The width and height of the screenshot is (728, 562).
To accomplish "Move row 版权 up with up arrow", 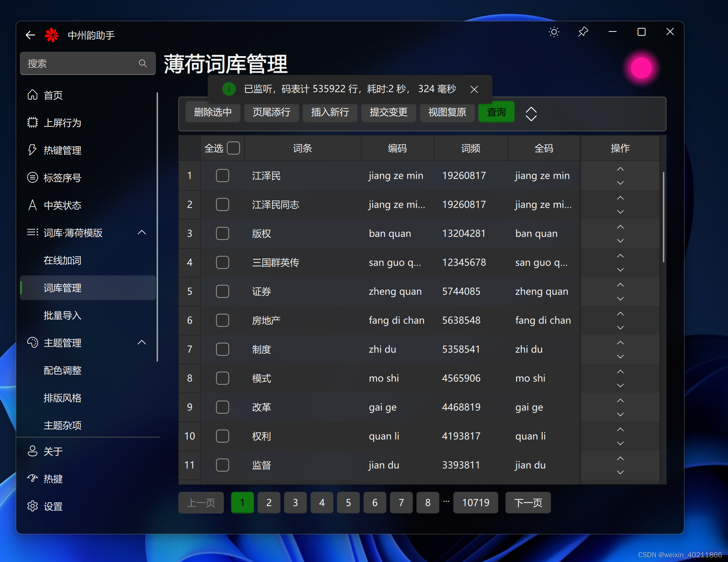I will (x=620, y=227).
